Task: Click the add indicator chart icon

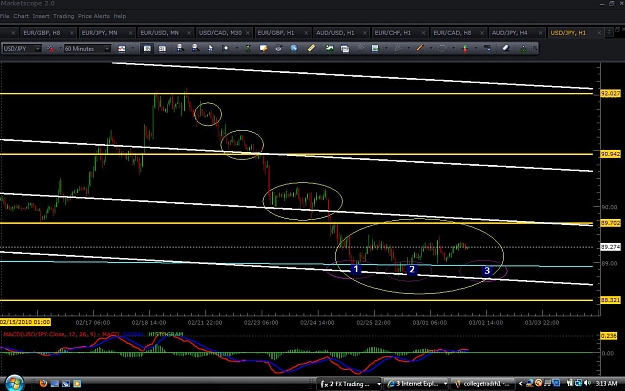Action: pyautogui.click(x=375, y=48)
